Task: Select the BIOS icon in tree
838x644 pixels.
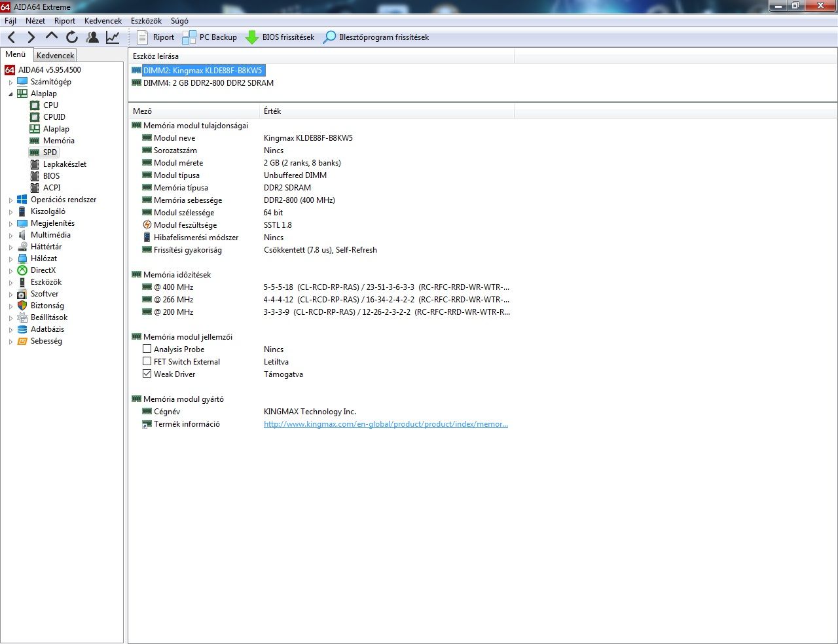Action: click(35, 175)
